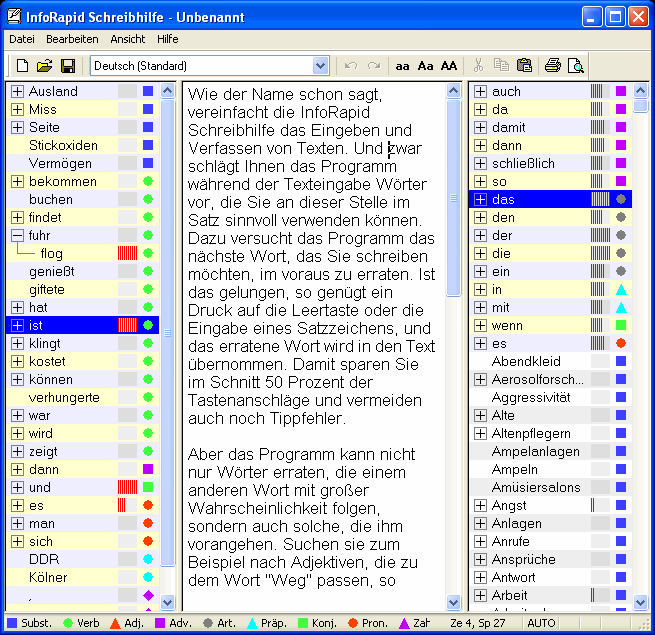Click the up arrow of the left list scrollbar

click(x=168, y=91)
